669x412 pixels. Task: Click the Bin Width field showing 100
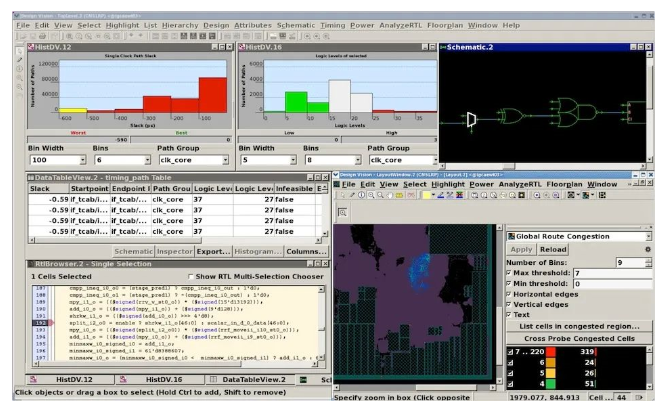[58, 160]
